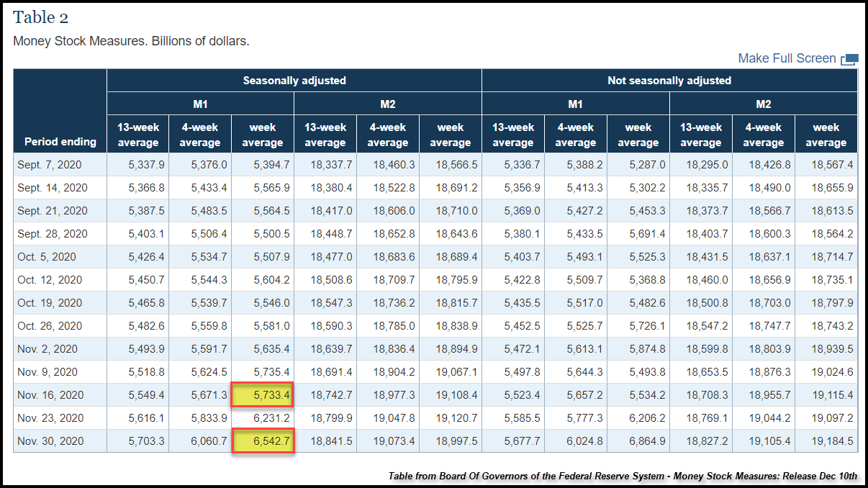Viewport: 868px width, 488px height.
Task: Click the Federal Reserve source caption
Action: [623, 476]
